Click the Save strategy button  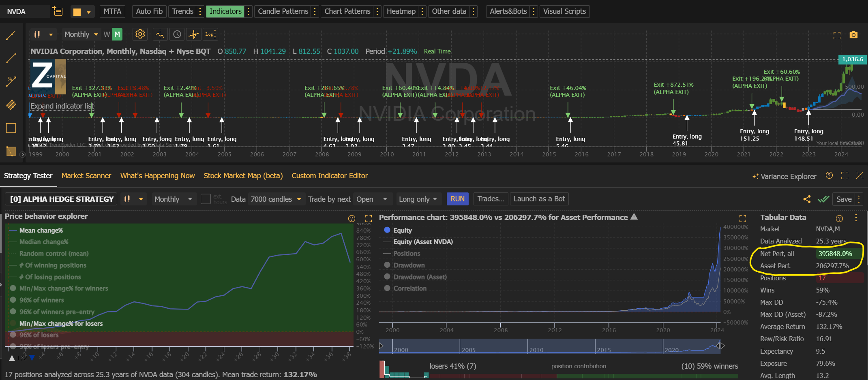point(844,199)
